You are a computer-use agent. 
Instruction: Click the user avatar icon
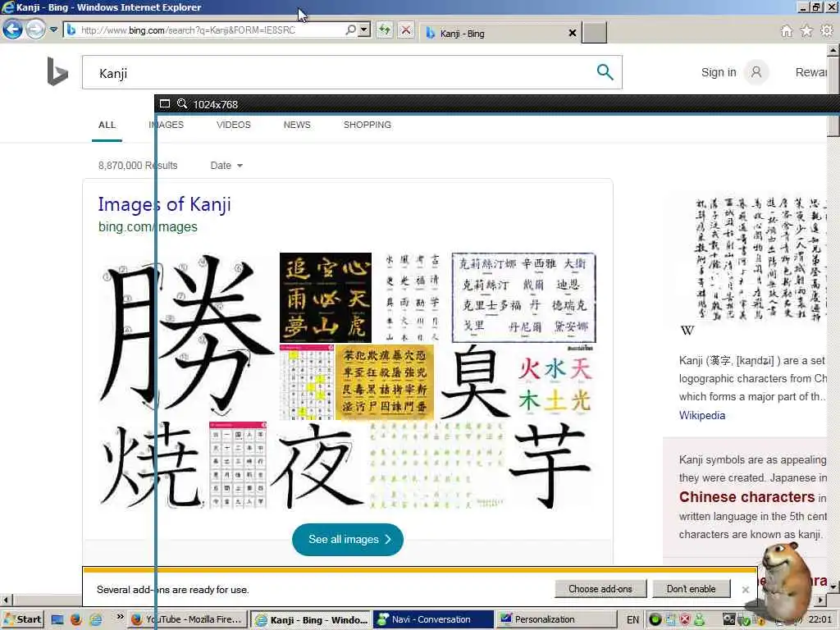point(756,72)
